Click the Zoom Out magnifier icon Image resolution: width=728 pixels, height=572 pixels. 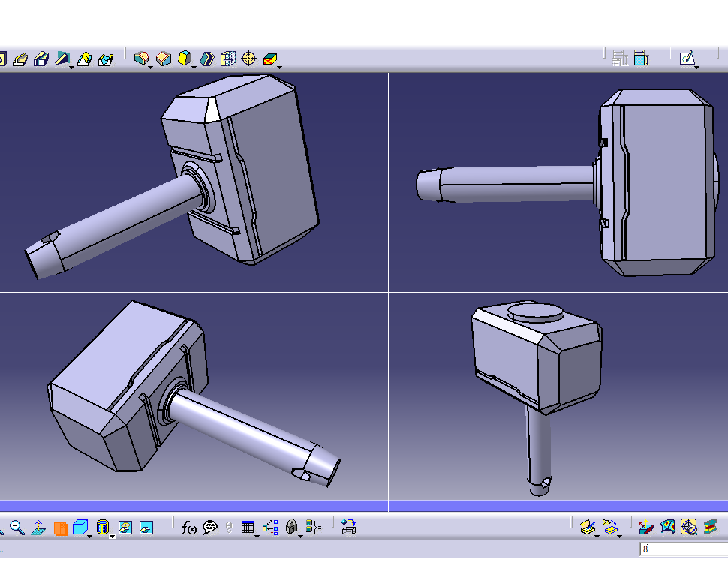(17, 528)
